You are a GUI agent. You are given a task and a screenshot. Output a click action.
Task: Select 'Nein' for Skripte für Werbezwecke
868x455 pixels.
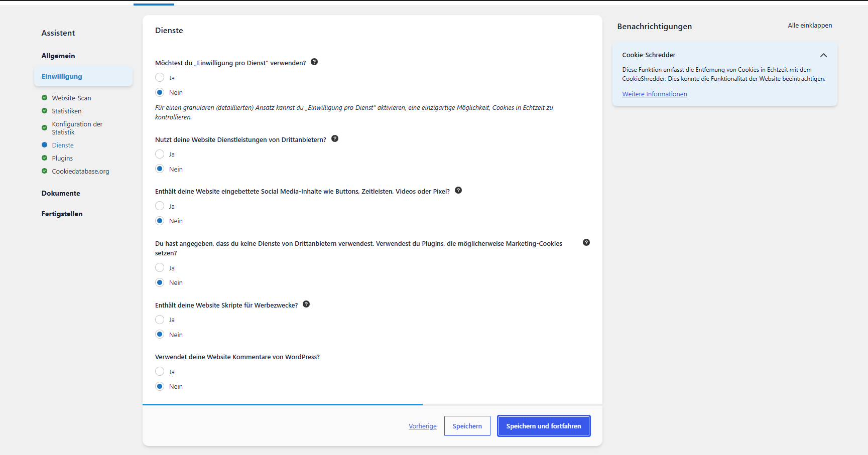click(x=160, y=334)
